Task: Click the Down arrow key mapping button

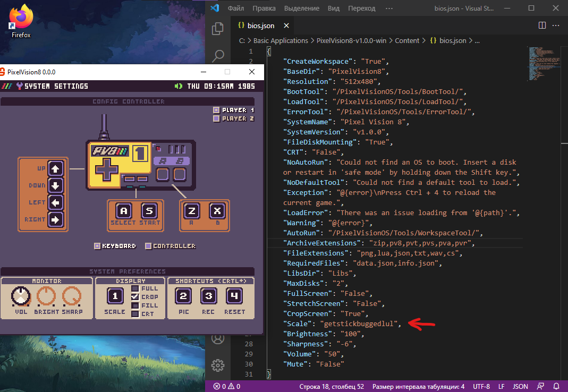Action: coord(55,185)
